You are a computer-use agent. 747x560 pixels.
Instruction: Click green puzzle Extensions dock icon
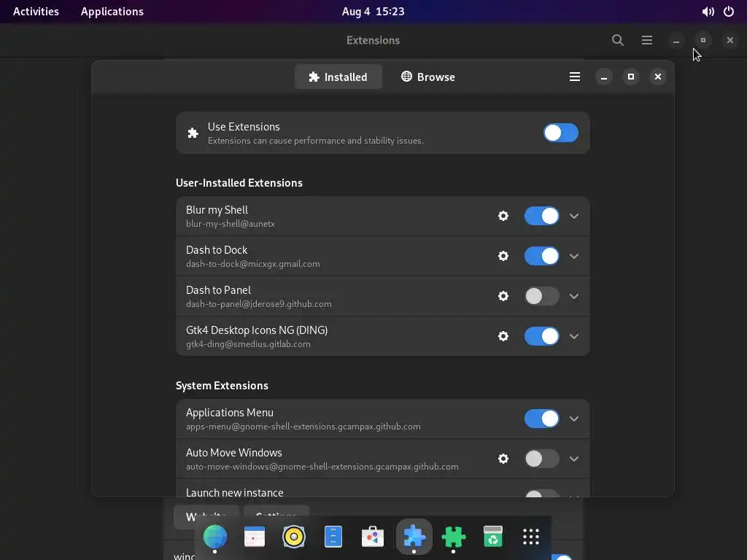click(453, 537)
